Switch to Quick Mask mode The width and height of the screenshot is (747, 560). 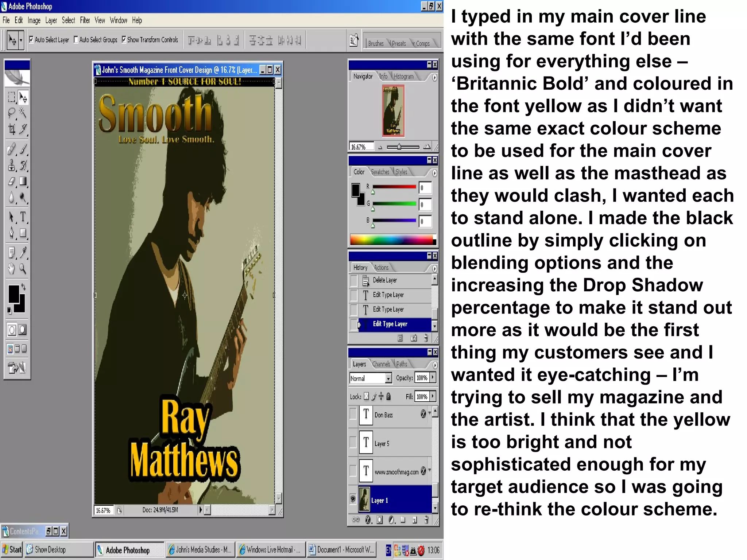click(23, 330)
